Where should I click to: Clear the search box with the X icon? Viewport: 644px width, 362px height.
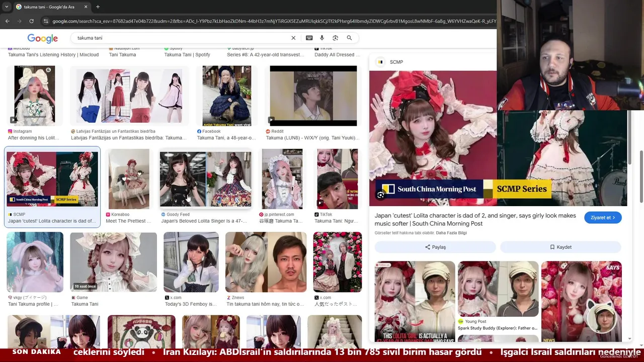tap(293, 38)
